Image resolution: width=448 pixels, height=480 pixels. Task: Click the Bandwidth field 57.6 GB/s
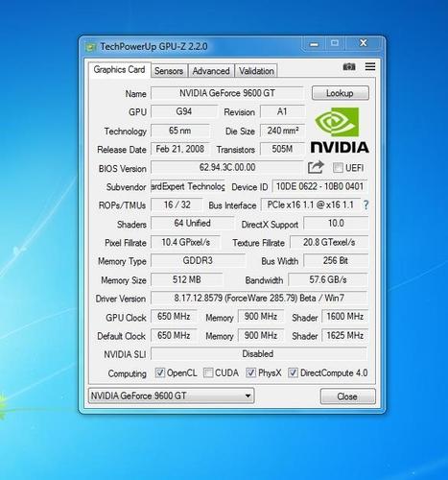[x=328, y=279]
